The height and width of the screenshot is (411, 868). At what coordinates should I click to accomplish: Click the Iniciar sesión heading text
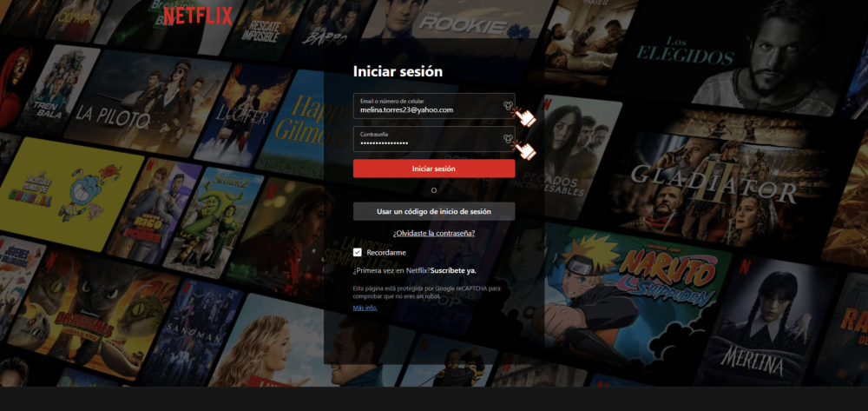pyautogui.click(x=398, y=71)
